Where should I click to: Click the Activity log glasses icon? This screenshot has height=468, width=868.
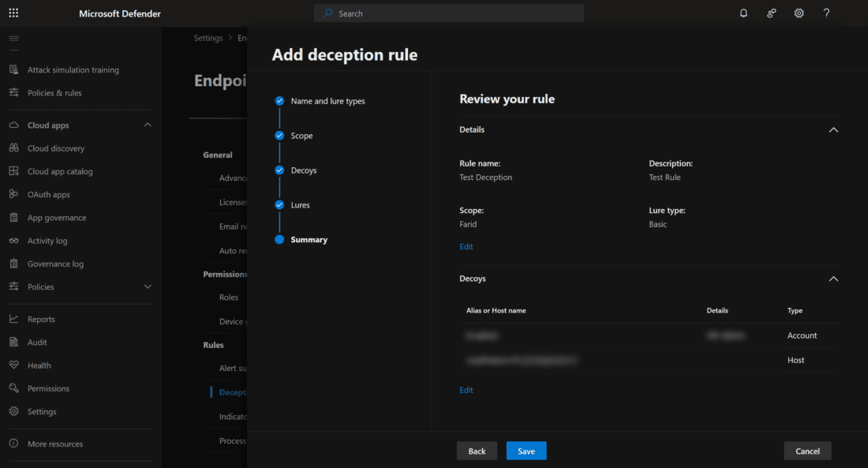click(x=14, y=241)
